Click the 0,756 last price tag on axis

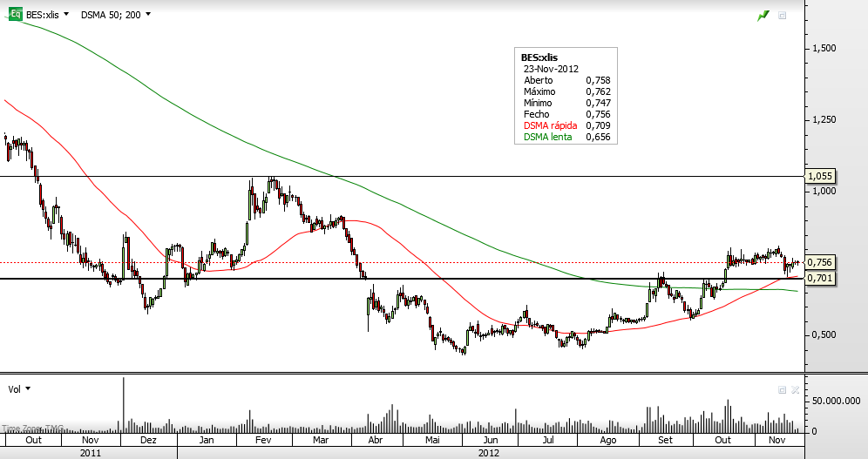point(820,262)
